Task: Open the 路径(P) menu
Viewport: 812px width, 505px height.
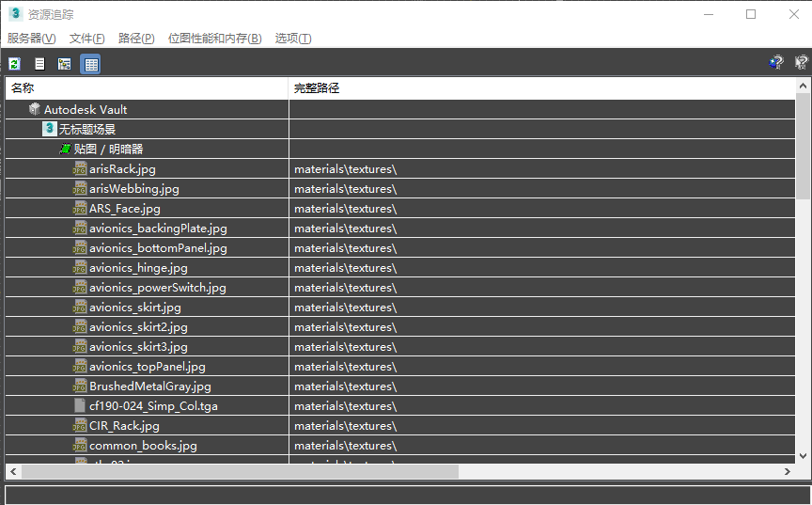Action: (136, 39)
